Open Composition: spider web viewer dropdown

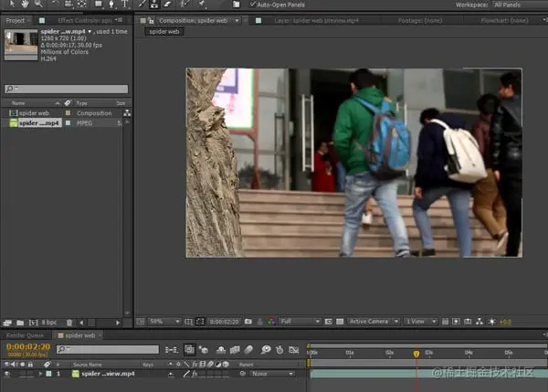237,21
